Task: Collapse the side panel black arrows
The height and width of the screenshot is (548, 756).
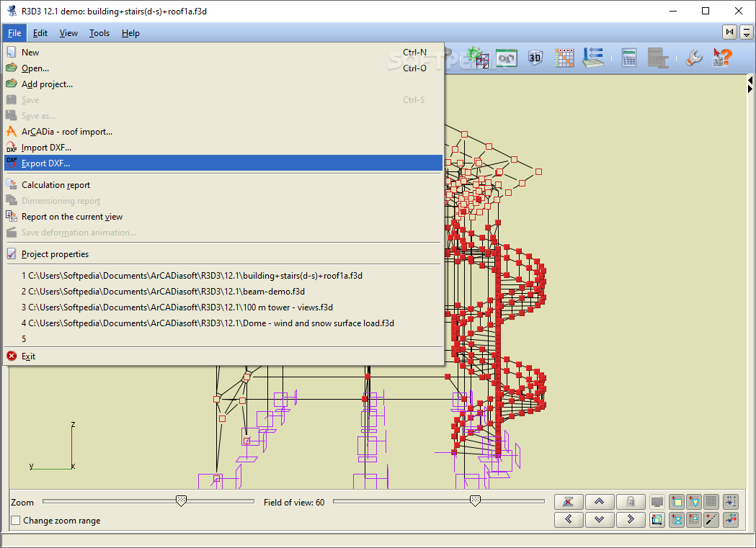Action: click(x=750, y=84)
